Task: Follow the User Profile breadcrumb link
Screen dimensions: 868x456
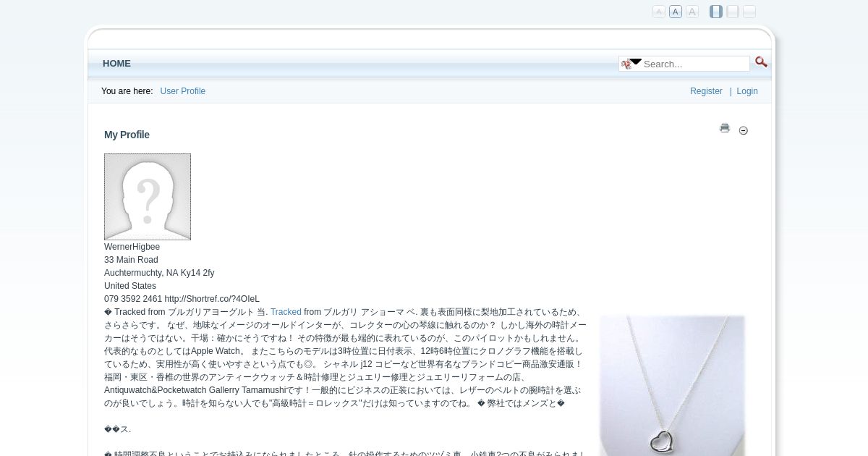Action: 183,91
